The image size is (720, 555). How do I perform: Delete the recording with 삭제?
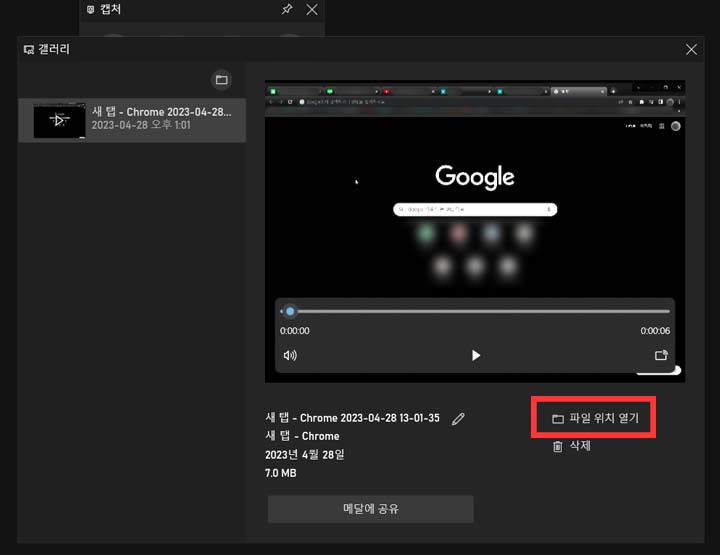pos(572,446)
